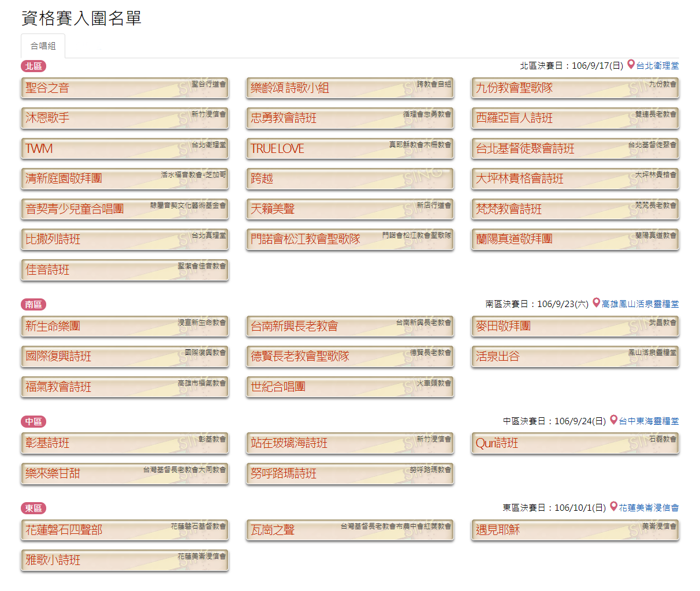The image size is (700, 591).
Task: Click the 沐恩歌手 group card
Action: [x=125, y=118]
